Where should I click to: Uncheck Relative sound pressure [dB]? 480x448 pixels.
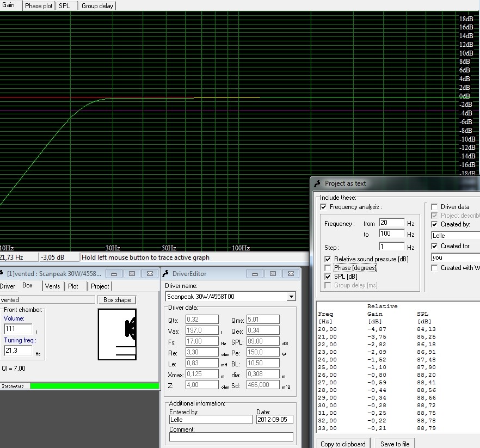coord(328,259)
